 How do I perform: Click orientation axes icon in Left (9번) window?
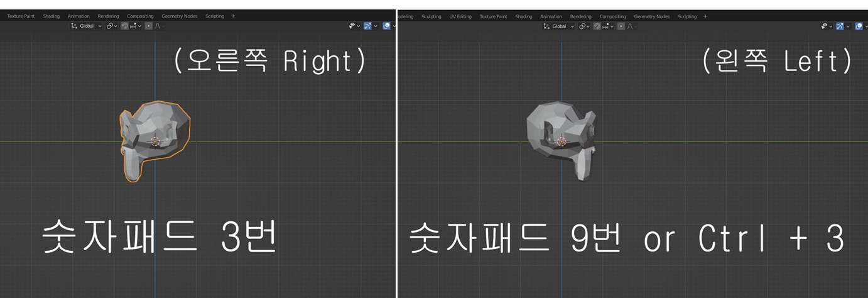546,26
